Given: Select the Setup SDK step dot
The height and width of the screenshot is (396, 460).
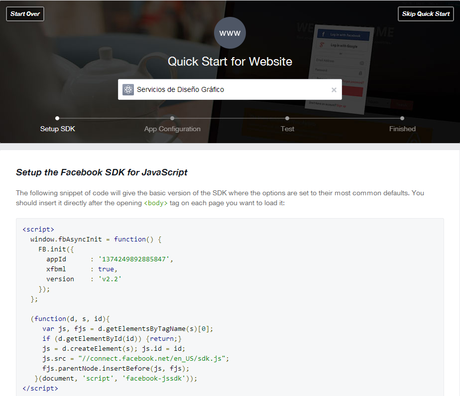Looking at the screenshot, I should [57, 118].
